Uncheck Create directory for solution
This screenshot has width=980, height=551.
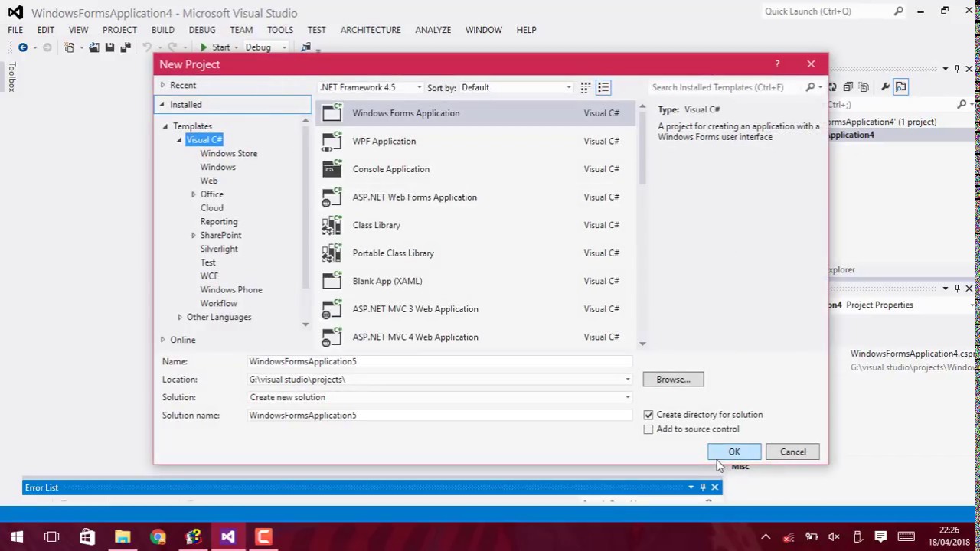(x=648, y=415)
